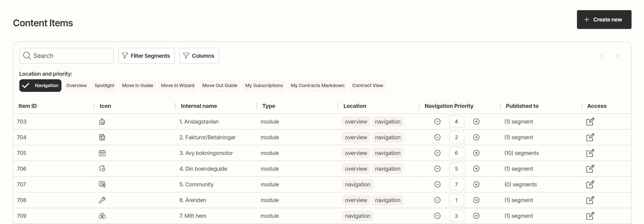Select the Overview location filter
This screenshot has width=644, height=224.
click(x=76, y=86)
